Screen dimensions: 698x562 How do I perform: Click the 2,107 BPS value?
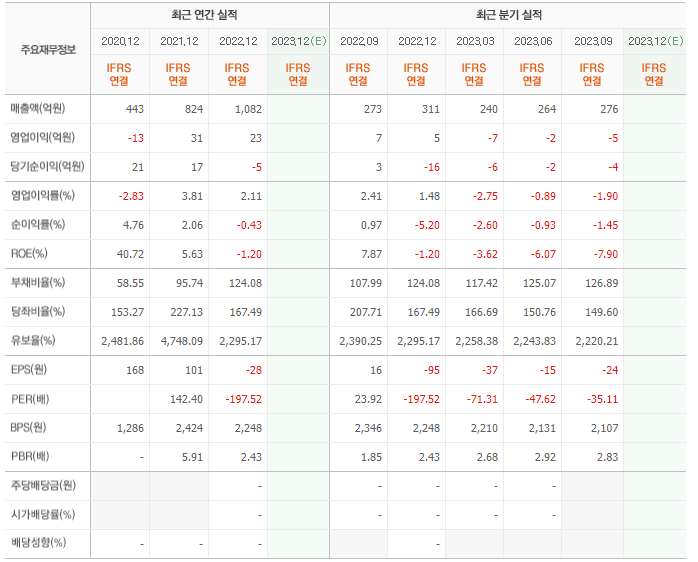(x=605, y=428)
